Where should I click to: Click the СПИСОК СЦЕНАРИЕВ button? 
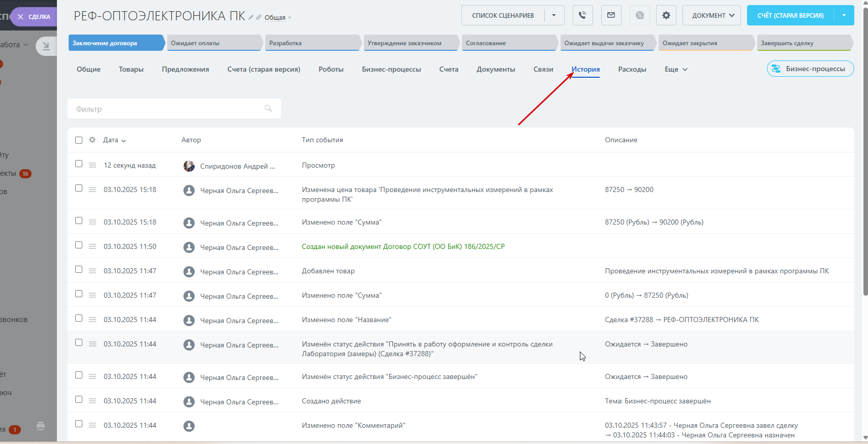[503, 15]
